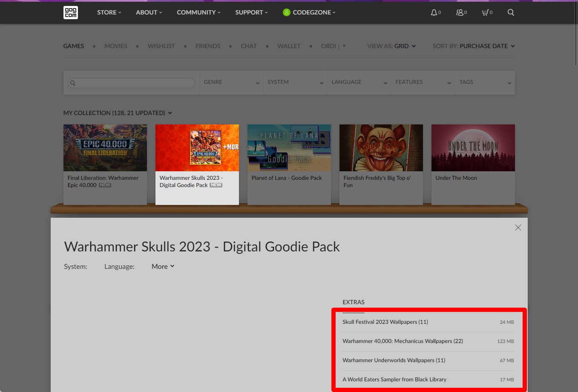Open the friends icon in header
Screen dimensions: 578x392
pyautogui.click(x=460, y=12)
